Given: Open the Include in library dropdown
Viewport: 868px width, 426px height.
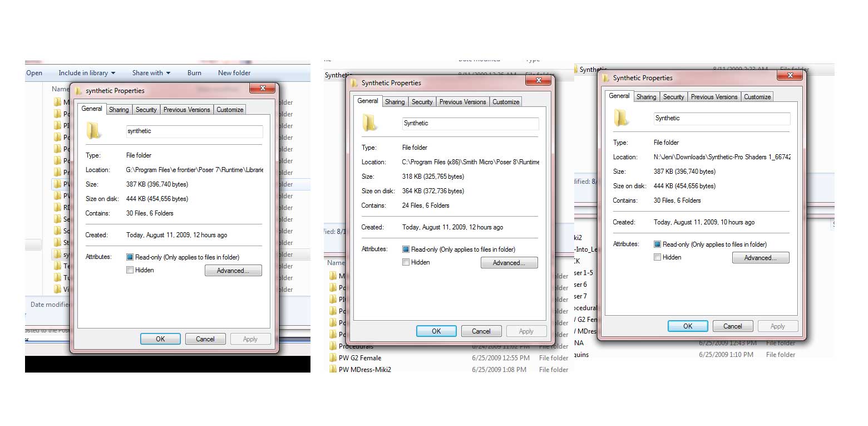Looking at the screenshot, I should click(x=87, y=73).
